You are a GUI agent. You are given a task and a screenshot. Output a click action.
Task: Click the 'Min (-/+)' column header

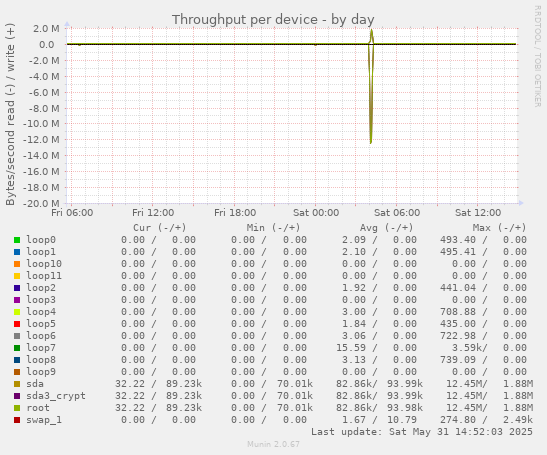pyautogui.click(x=273, y=228)
